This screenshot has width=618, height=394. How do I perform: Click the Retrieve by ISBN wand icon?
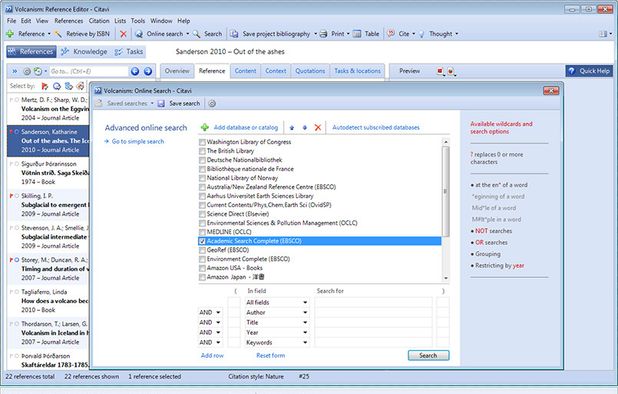click(58, 34)
